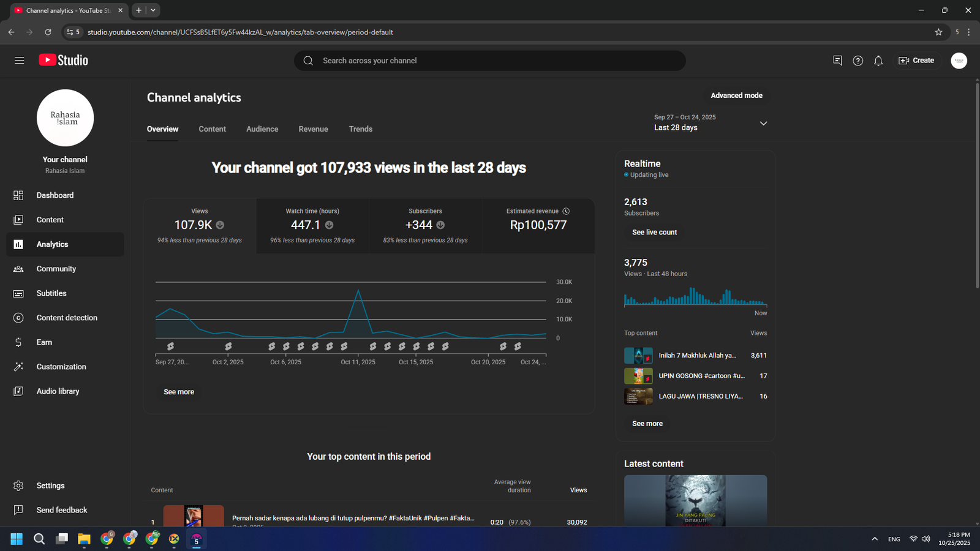Click the Advanced mode button

(x=736, y=96)
